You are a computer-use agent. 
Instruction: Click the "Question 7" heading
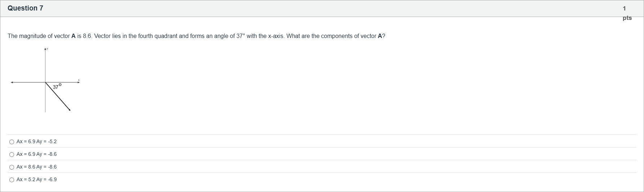click(25, 8)
